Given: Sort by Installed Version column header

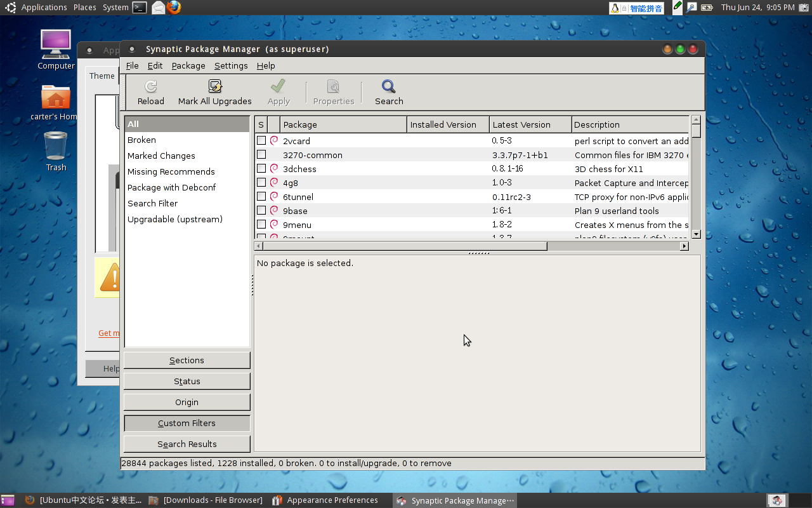Looking at the screenshot, I should pos(448,124).
